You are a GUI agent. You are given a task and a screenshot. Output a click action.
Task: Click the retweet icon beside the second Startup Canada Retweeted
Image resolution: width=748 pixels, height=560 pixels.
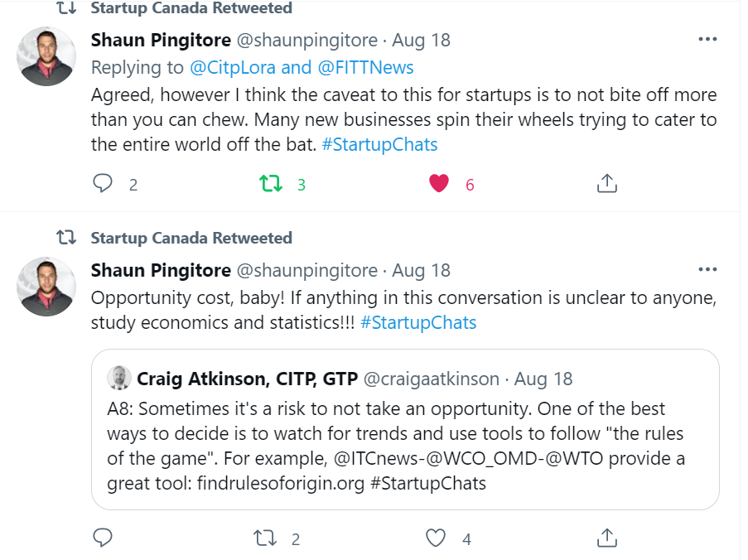(x=66, y=237)
